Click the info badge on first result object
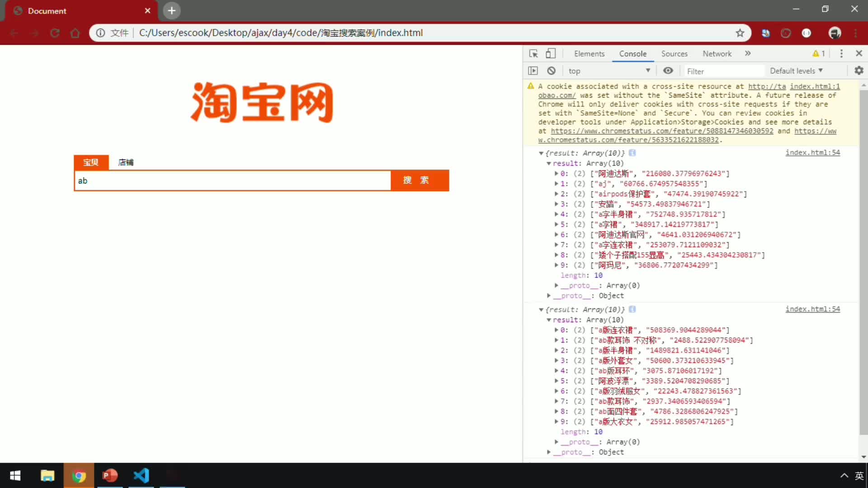 632,153
